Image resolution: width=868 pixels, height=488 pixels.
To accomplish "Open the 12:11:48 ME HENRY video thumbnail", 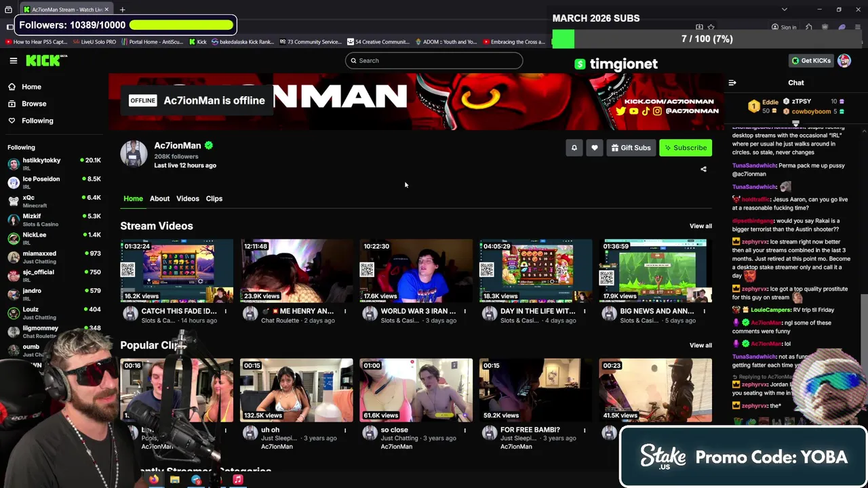I will (x=296, y=270).
